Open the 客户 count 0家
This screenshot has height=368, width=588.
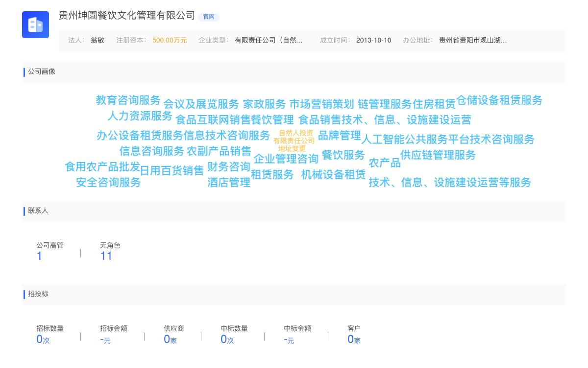coord(354,339)
